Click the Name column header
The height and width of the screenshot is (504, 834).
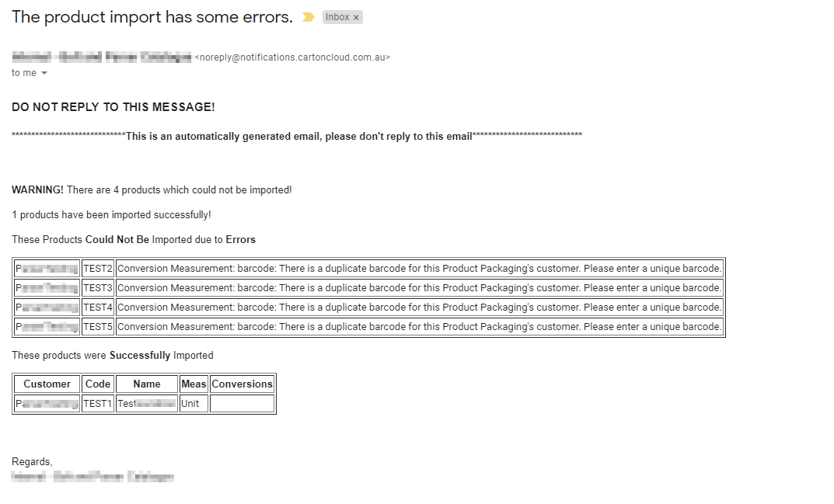tap(147, 384)
